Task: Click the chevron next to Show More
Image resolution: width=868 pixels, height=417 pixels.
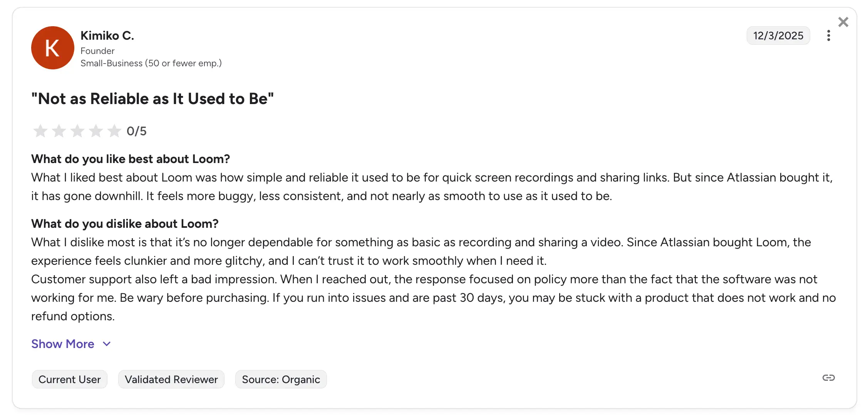Action: point(106,344)
